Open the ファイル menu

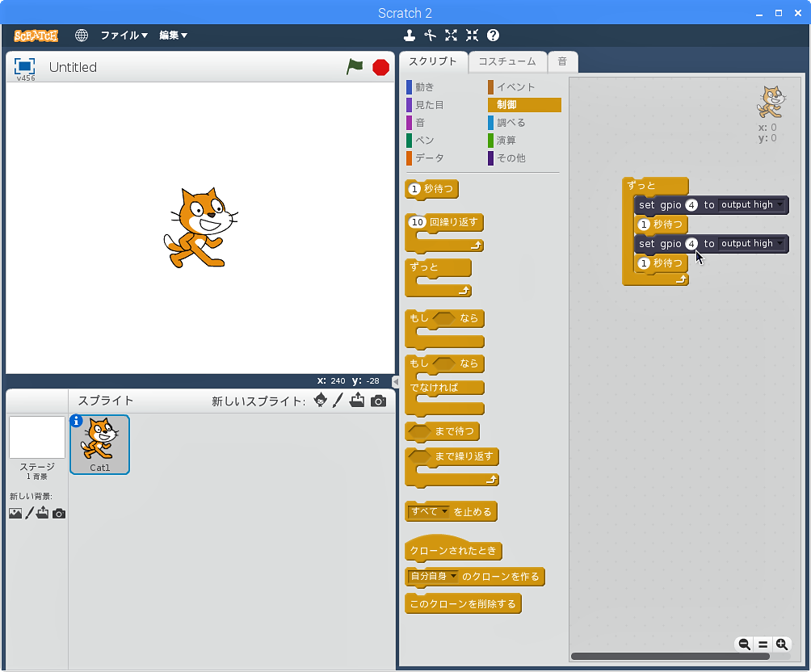[124, 35]
